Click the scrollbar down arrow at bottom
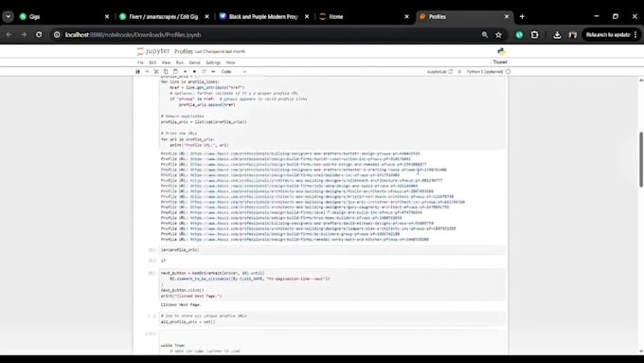644x363 pixels. [641, 352]
